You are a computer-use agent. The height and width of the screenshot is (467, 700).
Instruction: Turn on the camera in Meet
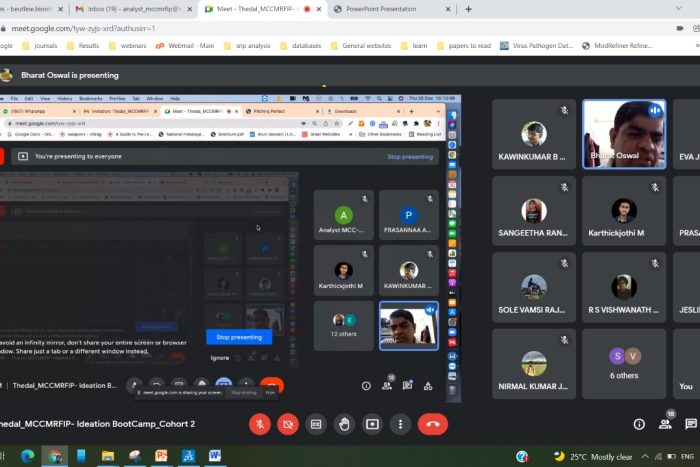[x=288, y=424]
